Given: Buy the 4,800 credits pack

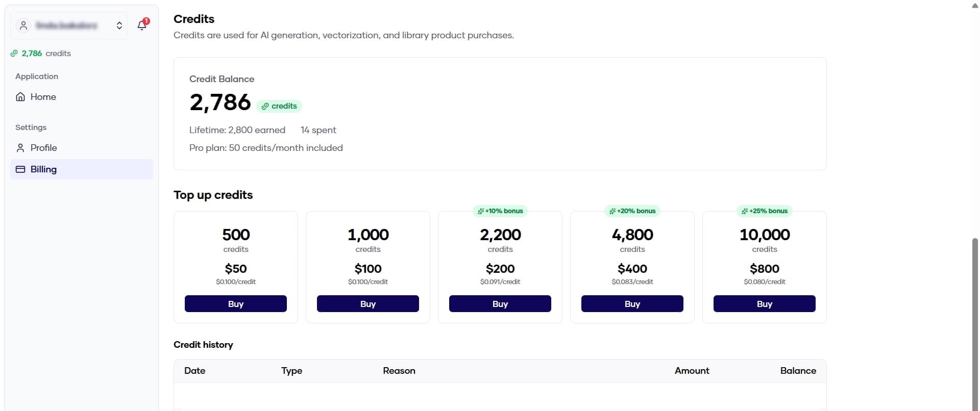Looking at the screenshot, I should click(x=632, y=304).
